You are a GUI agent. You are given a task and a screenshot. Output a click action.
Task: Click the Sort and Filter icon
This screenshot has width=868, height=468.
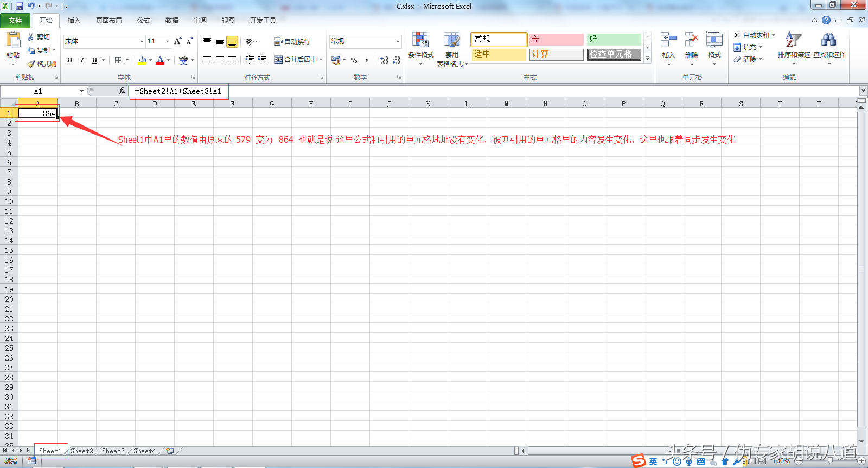pyautogui.click(x=794, y=40)
